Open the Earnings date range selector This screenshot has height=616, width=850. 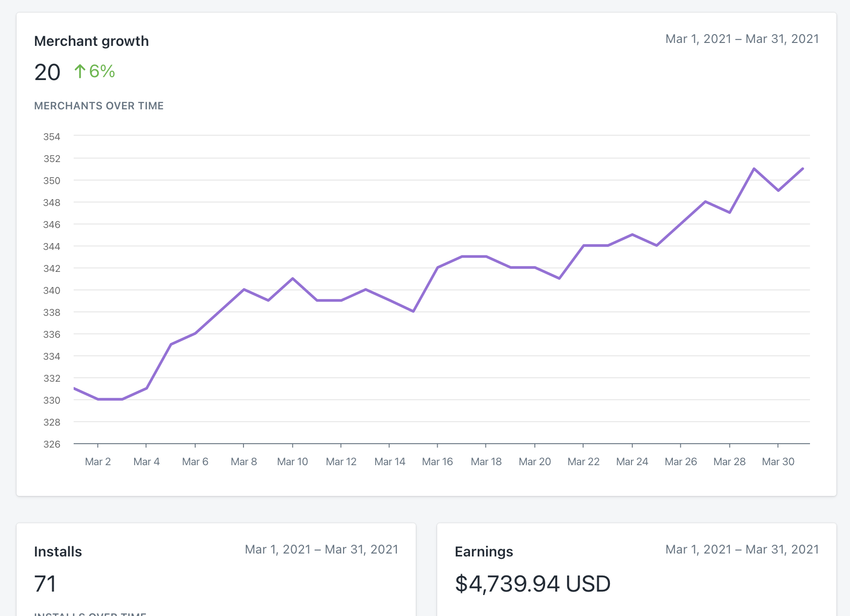pos(743,549)
